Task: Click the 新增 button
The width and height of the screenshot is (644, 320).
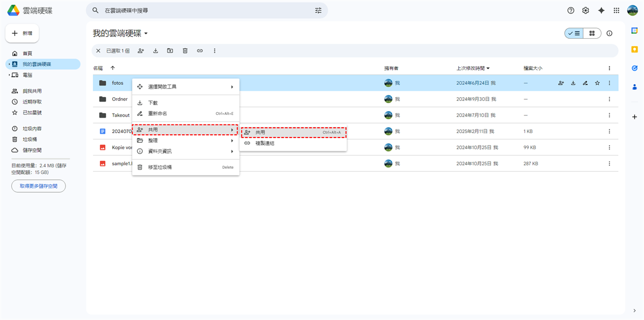Action: 22,33
